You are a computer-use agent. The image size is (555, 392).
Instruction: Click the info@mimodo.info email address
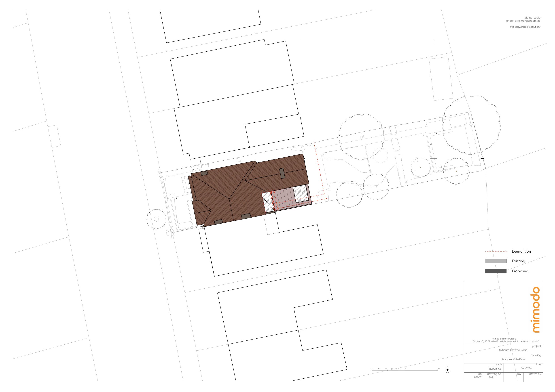coord(509,342)
